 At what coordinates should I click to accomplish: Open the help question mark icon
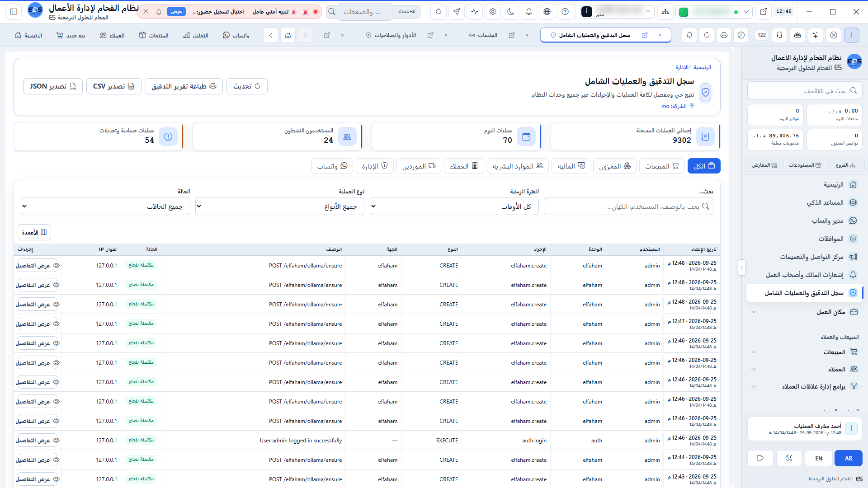[x=565, y=12]
